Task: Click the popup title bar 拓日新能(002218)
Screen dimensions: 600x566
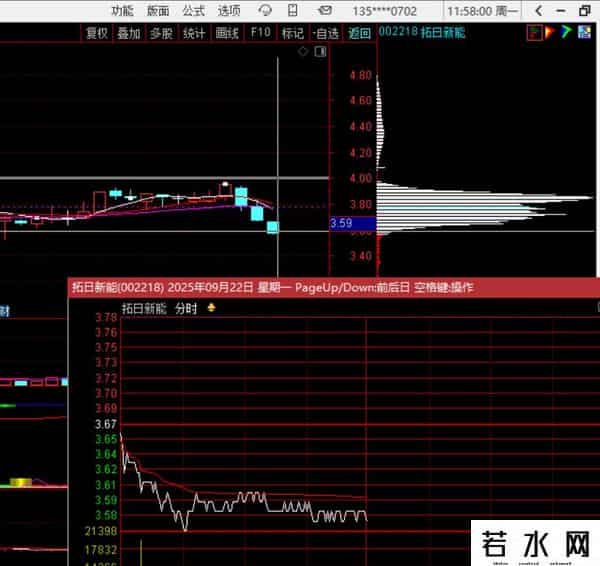Action: click(333, 287)
